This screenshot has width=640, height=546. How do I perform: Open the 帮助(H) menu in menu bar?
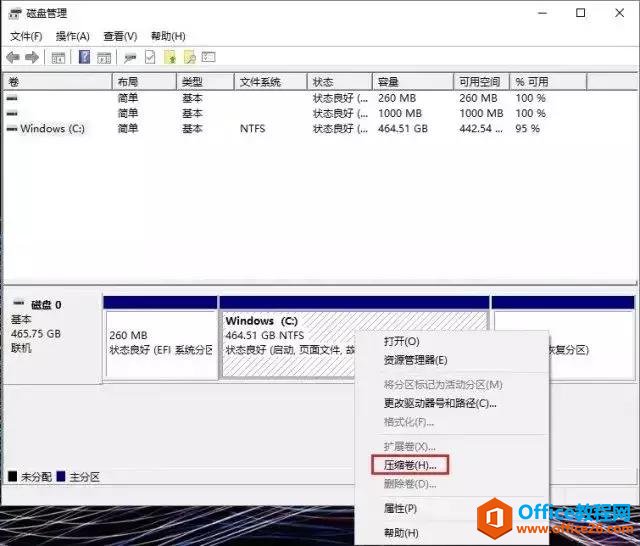[168, 36]
